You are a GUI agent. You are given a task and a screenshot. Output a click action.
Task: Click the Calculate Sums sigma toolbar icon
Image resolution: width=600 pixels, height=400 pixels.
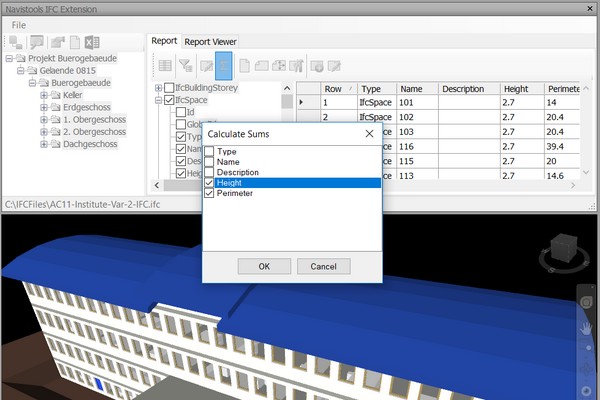223,66
